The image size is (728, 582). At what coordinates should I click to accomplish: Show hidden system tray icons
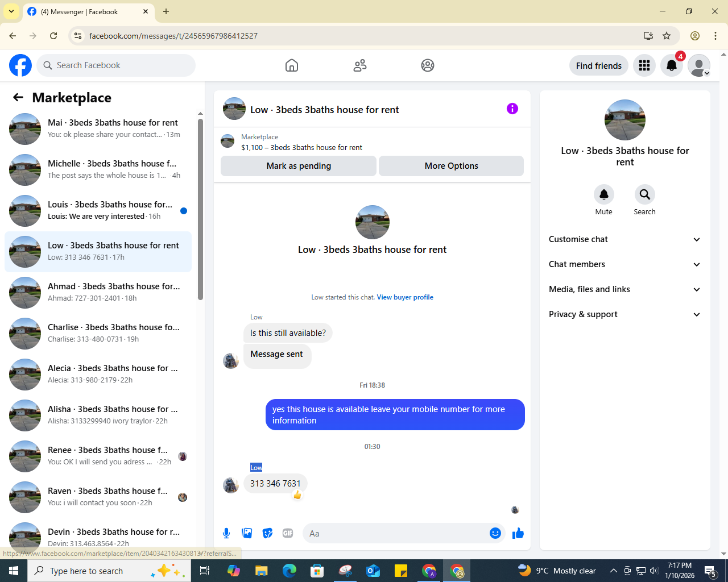point(613,571)
